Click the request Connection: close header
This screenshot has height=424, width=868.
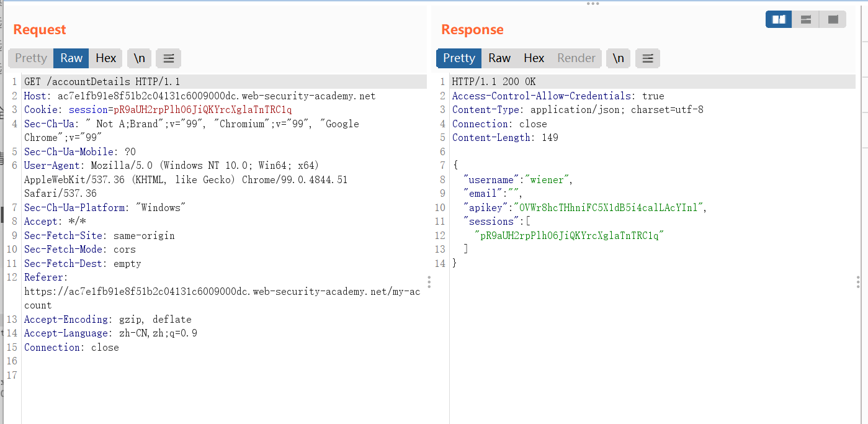pos(71,348)
